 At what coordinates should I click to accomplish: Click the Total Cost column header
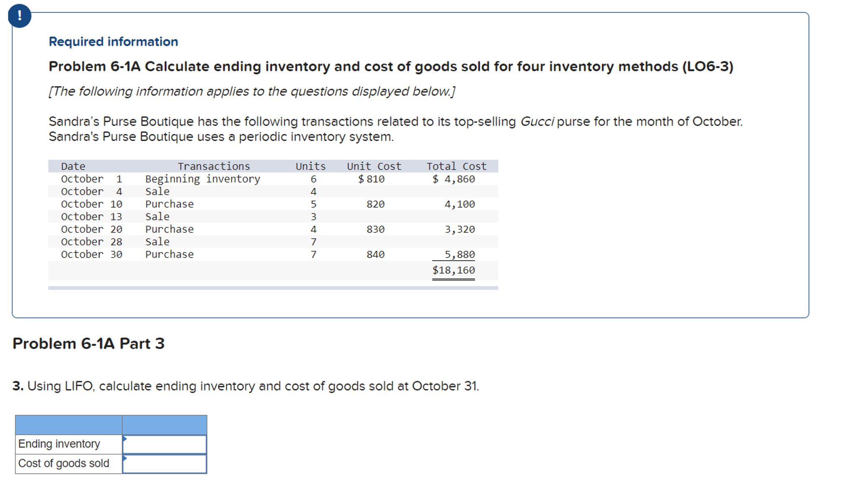(456, 166)
